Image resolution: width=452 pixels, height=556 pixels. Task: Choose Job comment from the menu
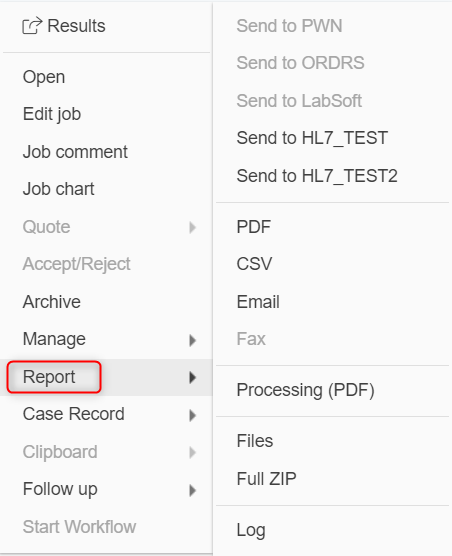click(x=75, y=152)
